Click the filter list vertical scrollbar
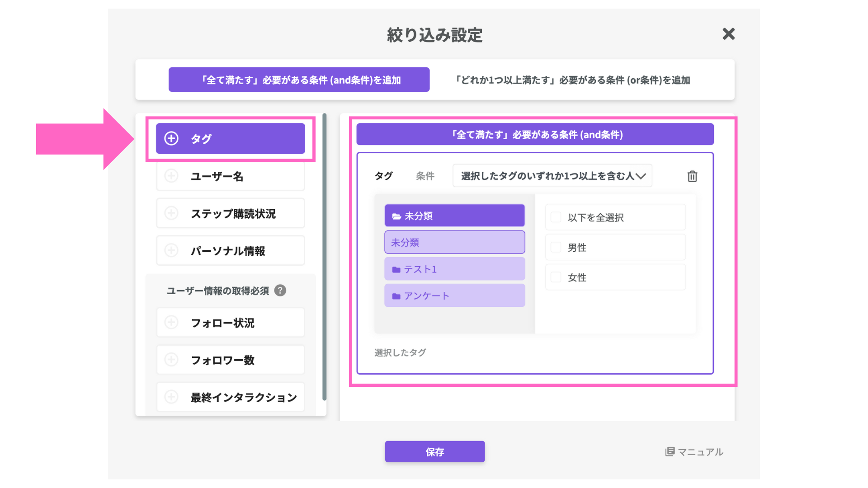Viewport: 868px width, 488px height. point(324,258)
